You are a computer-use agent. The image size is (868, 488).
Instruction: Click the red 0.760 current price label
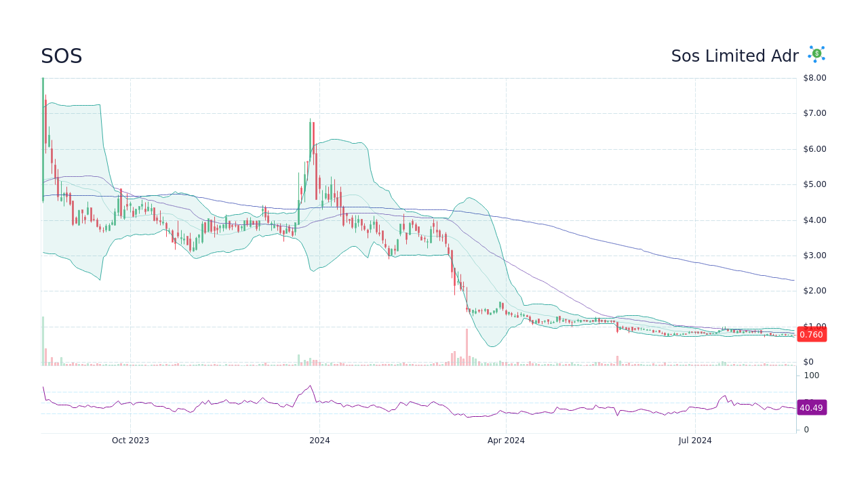(812, 334)
